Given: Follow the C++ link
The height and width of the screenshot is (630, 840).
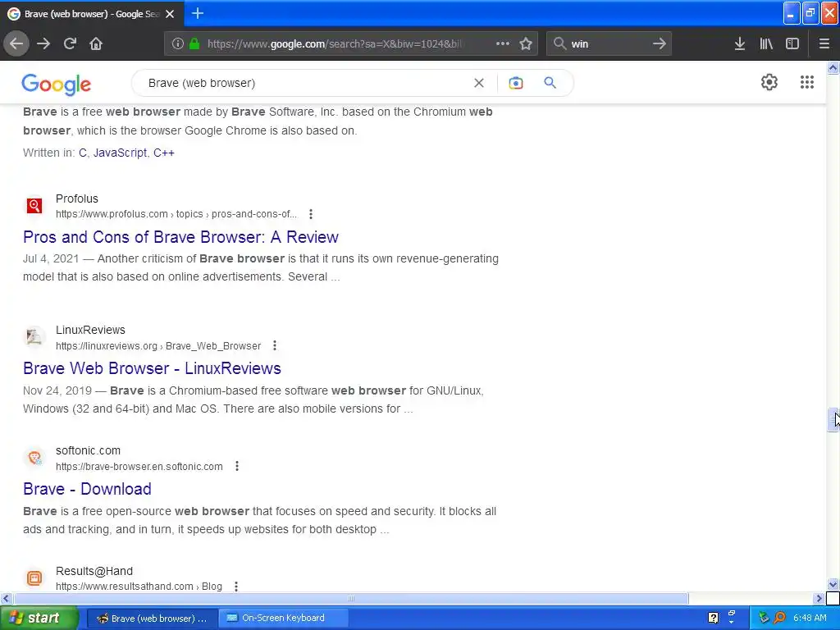Looking at the screenshot, I should [x=164, y=153].
